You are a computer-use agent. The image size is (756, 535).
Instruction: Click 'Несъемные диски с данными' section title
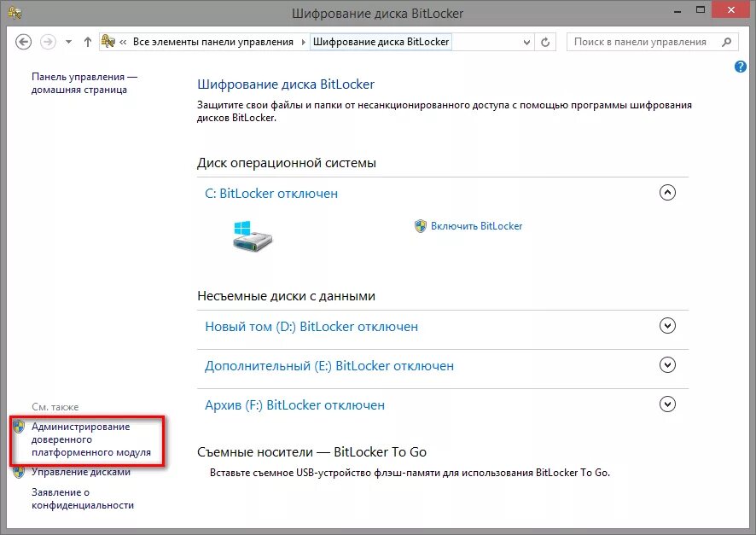286,296
